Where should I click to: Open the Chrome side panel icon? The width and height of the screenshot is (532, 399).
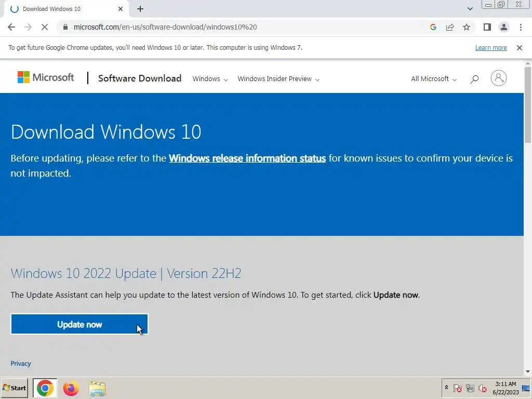pyautogui.click(x=487, y=27)
